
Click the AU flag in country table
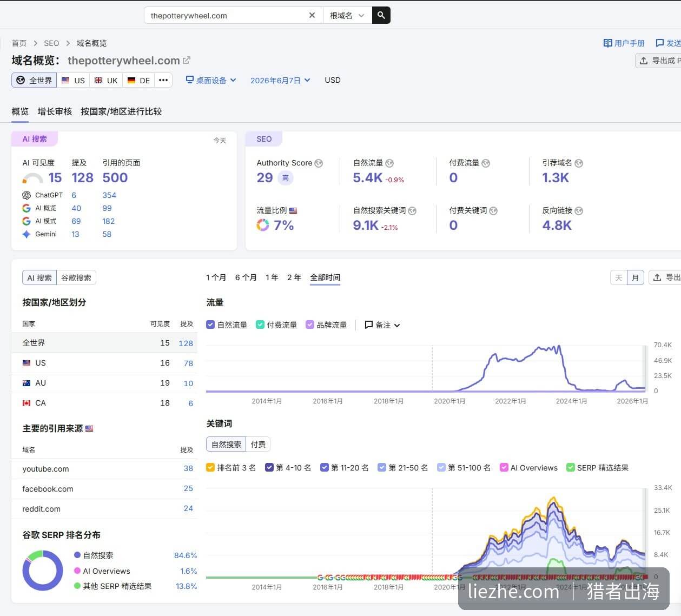click(x=27, y=383)
